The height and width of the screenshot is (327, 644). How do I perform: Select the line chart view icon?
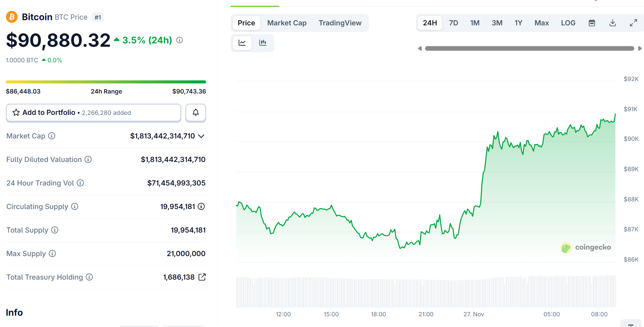coord(242,43)
